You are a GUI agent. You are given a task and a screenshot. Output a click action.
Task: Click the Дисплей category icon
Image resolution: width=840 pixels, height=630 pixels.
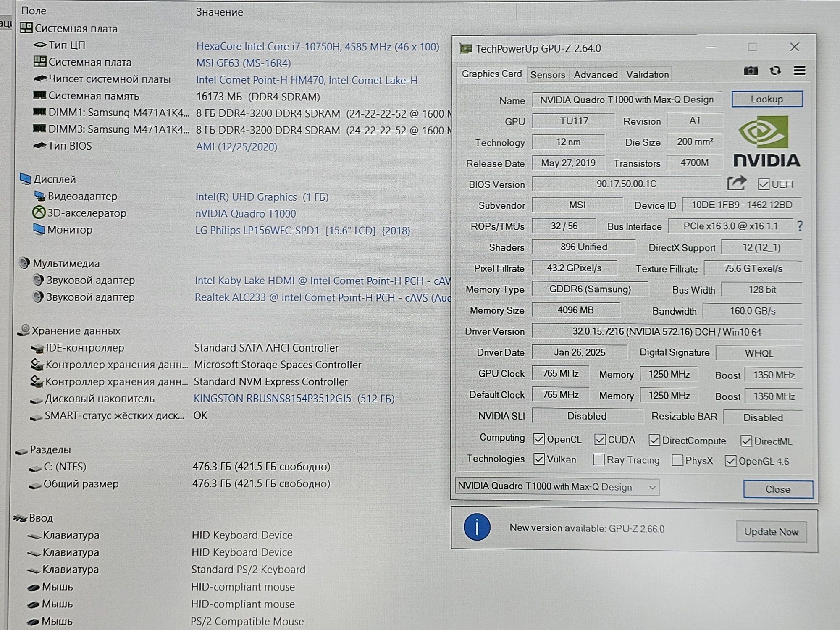click(25, 179)
